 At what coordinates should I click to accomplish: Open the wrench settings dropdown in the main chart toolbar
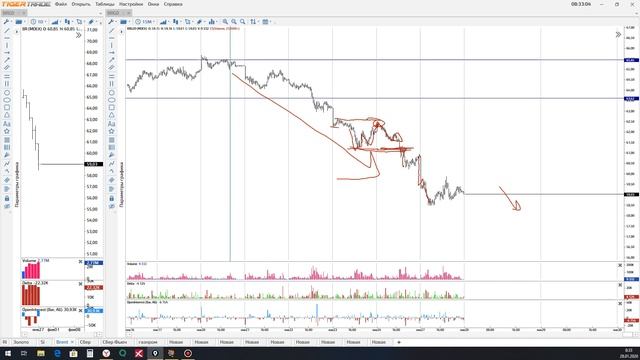112,22
